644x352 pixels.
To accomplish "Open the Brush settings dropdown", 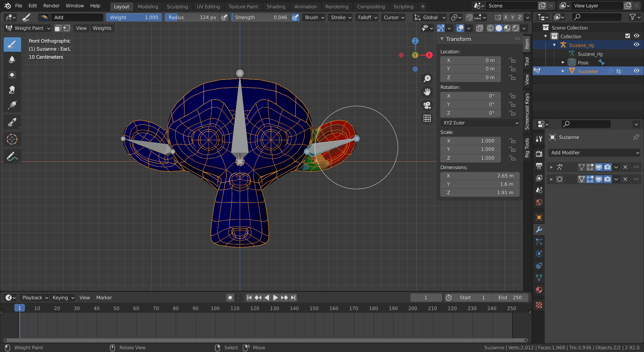I will (314, 17).
